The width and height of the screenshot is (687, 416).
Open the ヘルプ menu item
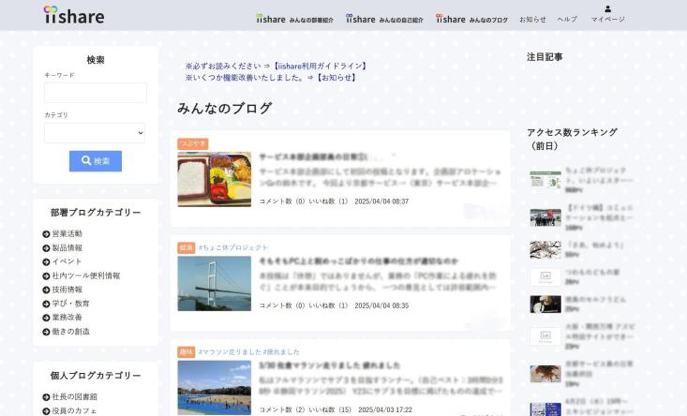coord(567,19)
